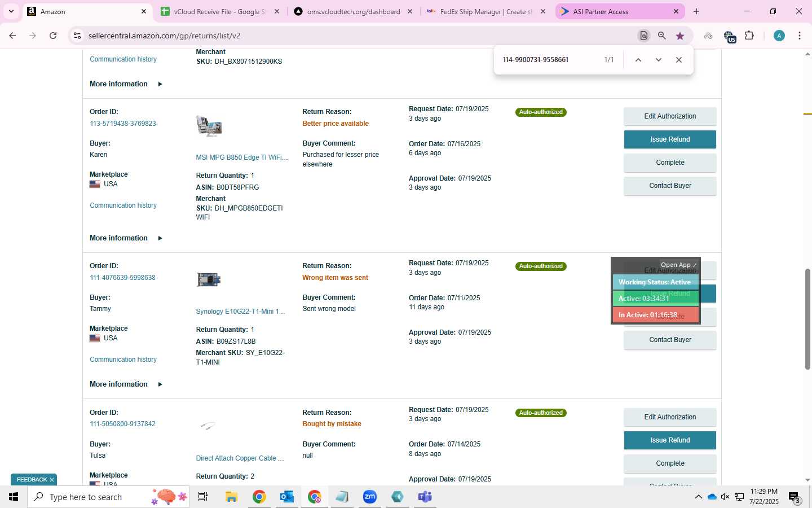Screen dimensions: 812x508
Task: Open Chrome three-dot menu
Action: 800,36
